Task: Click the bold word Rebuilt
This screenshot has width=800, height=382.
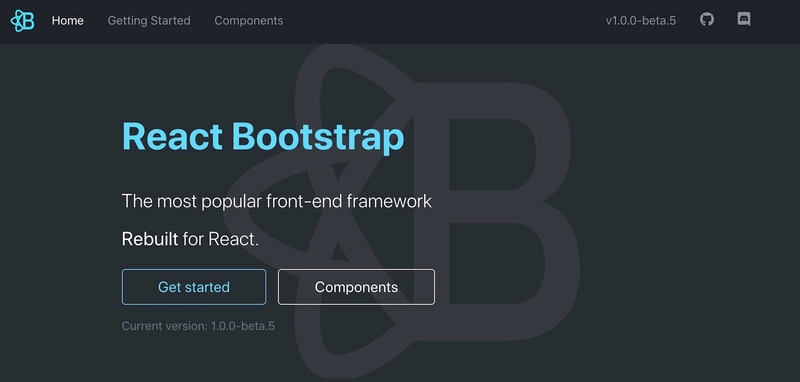Action: click(150, 239)
